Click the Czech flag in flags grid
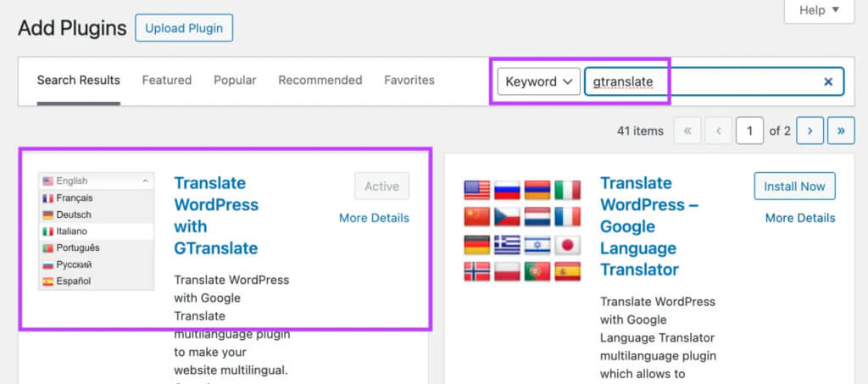Screen dimensions: 868x384 coord(507,216)
